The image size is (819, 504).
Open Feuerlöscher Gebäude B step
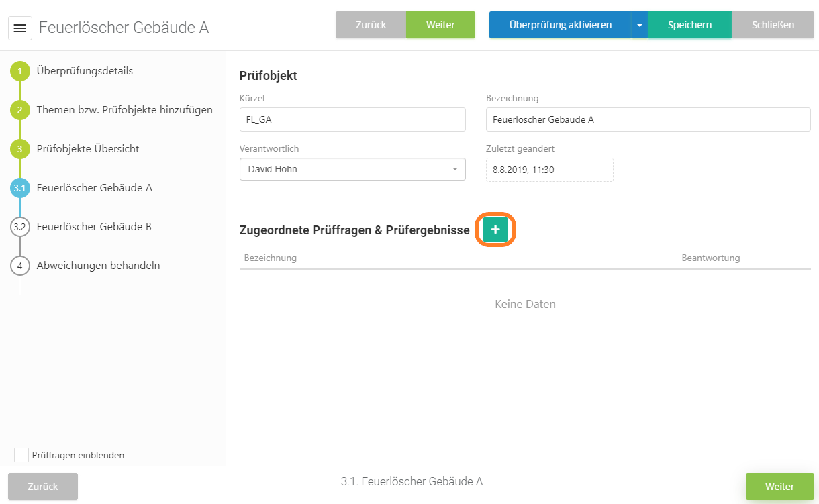pos(94,227)
